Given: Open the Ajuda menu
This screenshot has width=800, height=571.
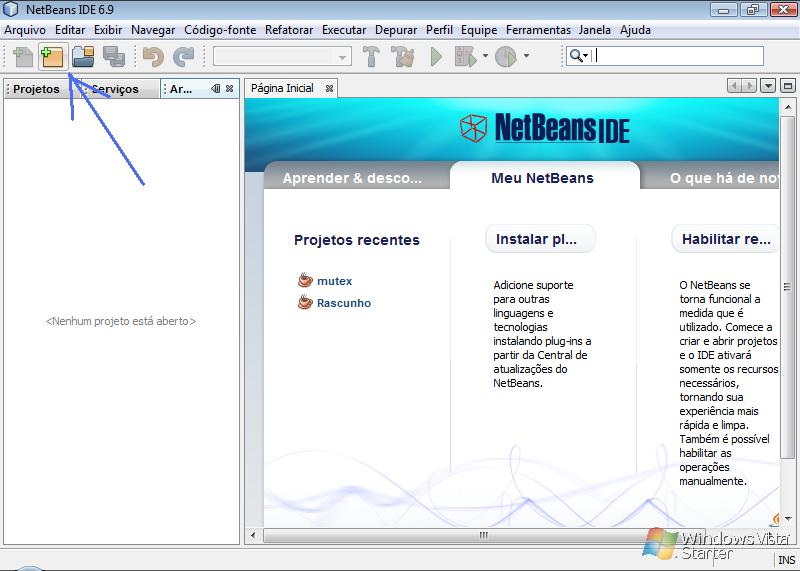Looking at the screenshot, I should (635, 30).
